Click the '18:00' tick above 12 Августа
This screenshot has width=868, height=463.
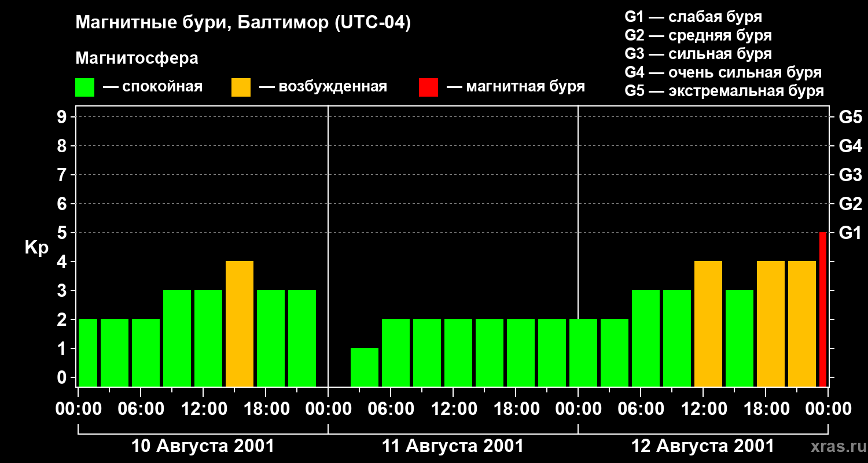(x=766, y=409)
